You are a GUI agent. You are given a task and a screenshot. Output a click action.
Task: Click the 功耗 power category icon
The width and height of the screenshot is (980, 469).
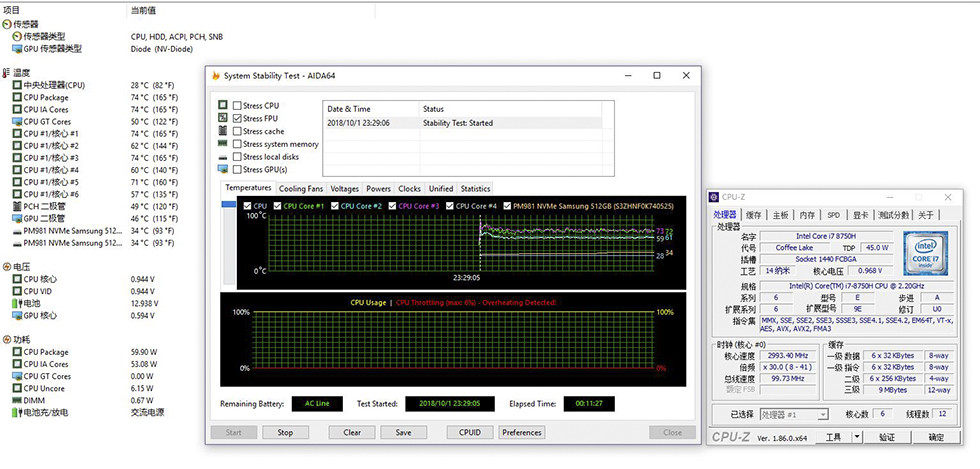[x=7, y=340]
